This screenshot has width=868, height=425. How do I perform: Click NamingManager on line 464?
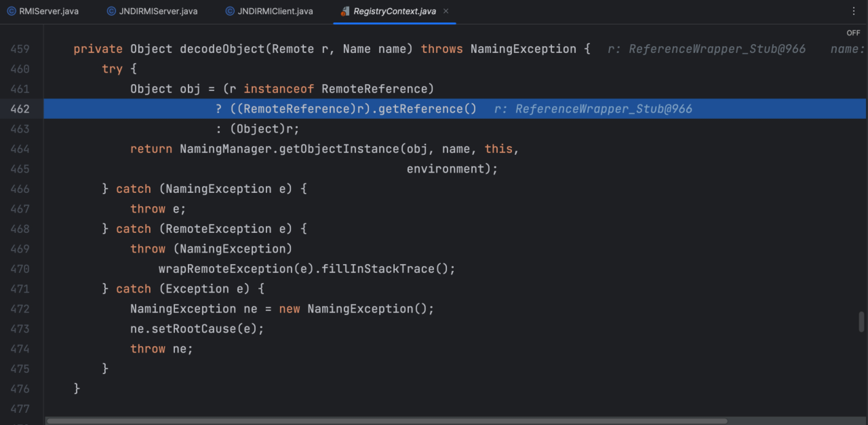tap(226, 149)
